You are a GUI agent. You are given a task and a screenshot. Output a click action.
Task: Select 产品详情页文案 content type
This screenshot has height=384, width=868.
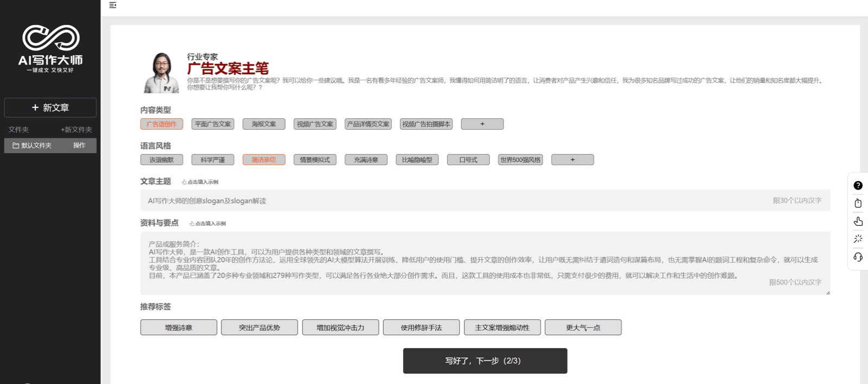(x=368, y=124)
